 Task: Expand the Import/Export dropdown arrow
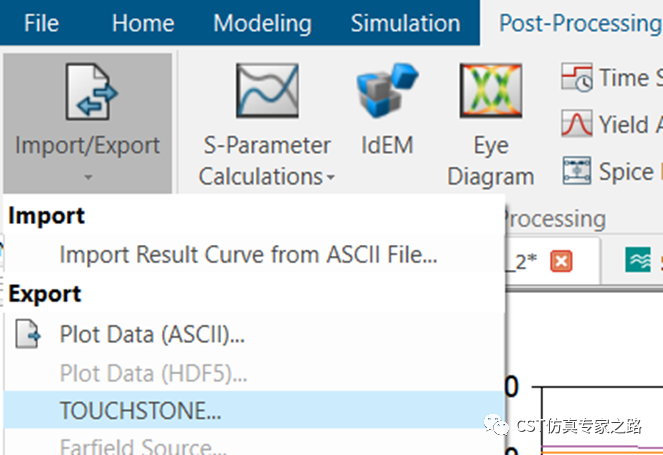click(x=88, y=177)
